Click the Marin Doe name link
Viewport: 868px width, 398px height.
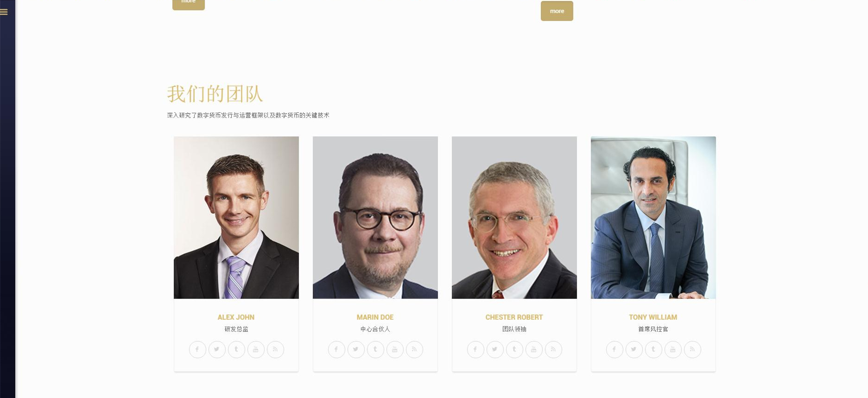pos(375,317)
